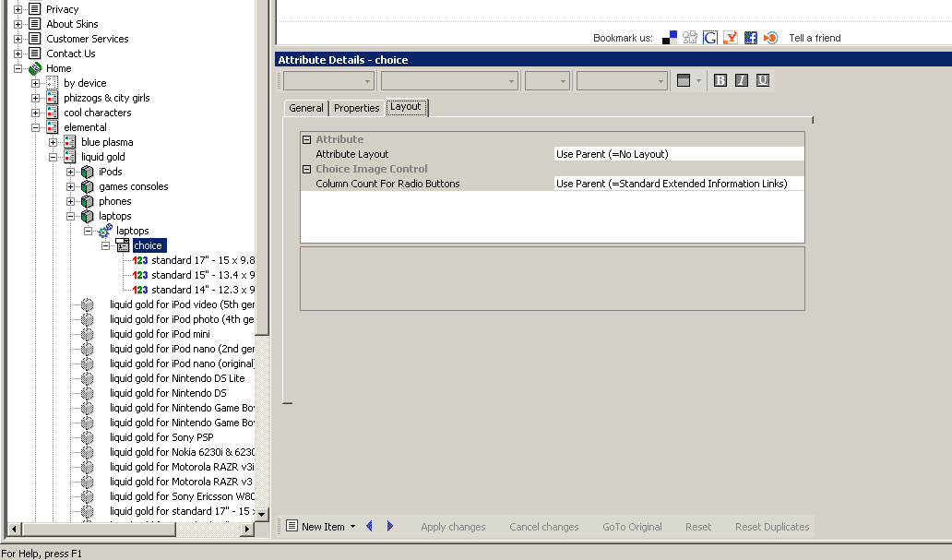The height and width of the screenshot is (560, 952).
Task: Click the Italic formatting icon
Action: tap(742, 80)
